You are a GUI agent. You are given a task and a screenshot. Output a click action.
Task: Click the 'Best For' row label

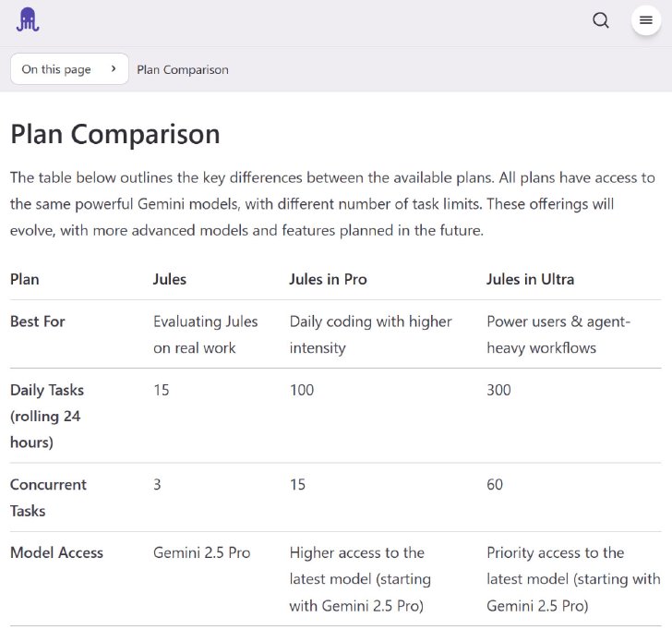(x=38, y=321)
